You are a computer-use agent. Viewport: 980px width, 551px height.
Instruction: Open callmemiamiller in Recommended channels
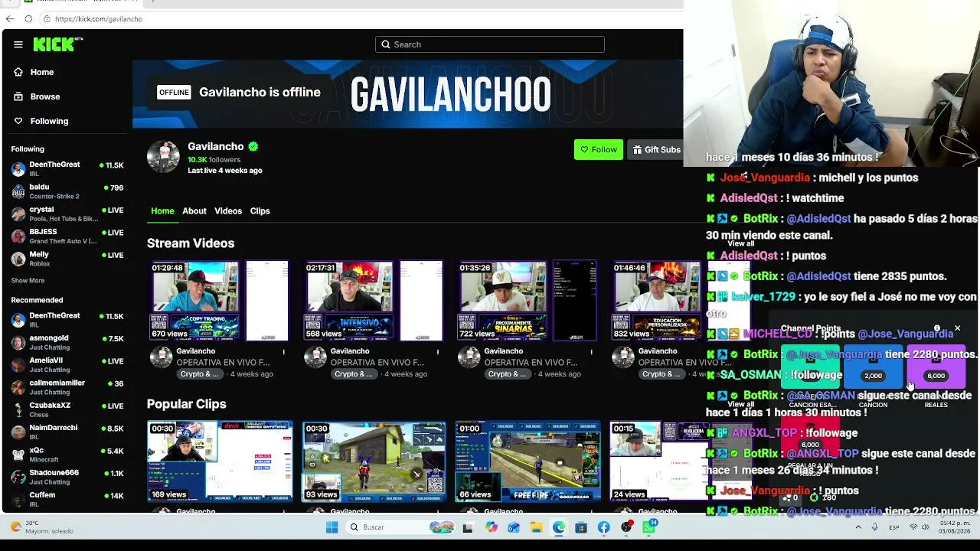[x=67, y=387]
